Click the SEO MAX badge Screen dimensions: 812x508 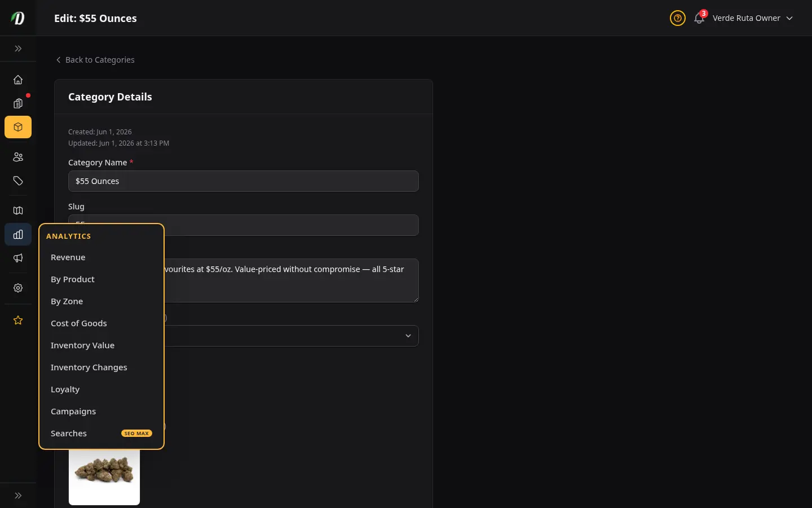point(136,433)
